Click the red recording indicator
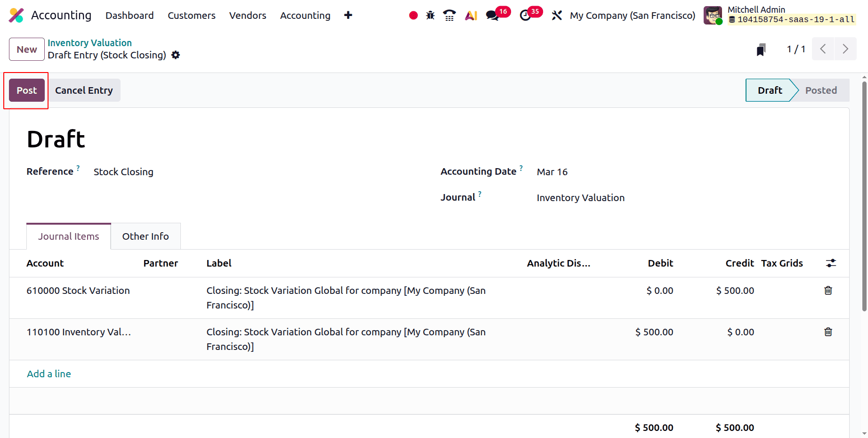 (413, 15)
